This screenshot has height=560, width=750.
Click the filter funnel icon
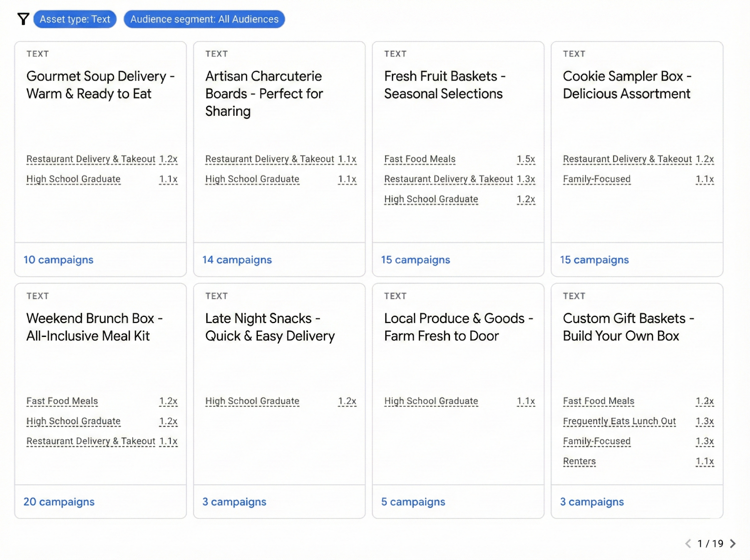[x=23, y=19]
